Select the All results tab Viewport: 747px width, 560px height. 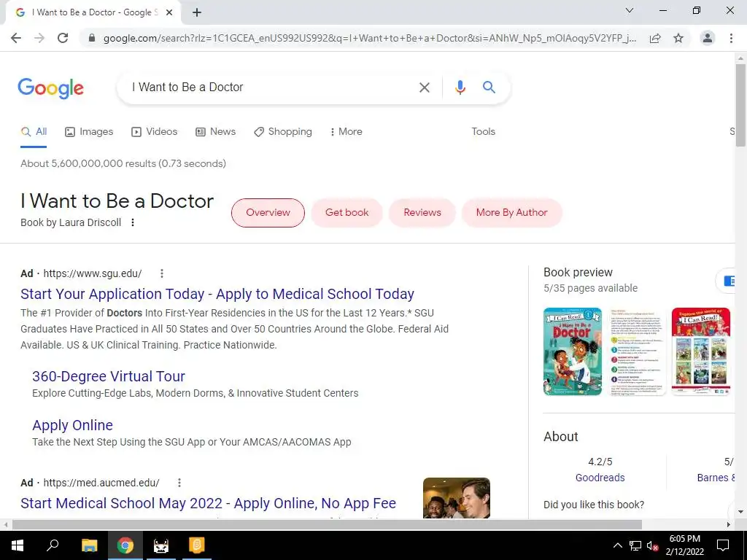tap(34, 132)
